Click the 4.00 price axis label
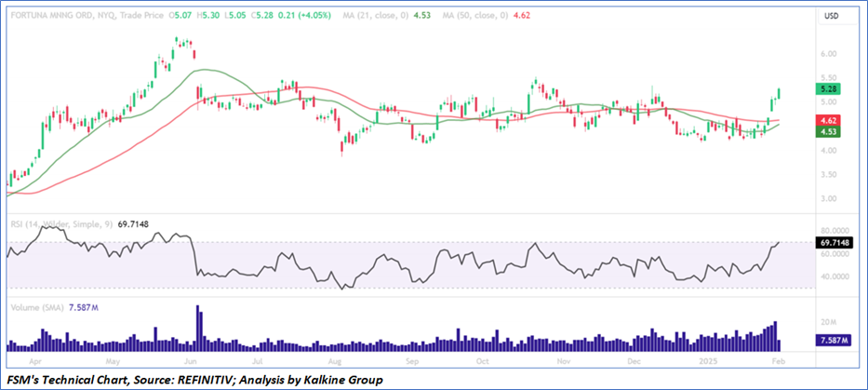The height and width of the screenshot is (390, 868). [x=829, y=151]
